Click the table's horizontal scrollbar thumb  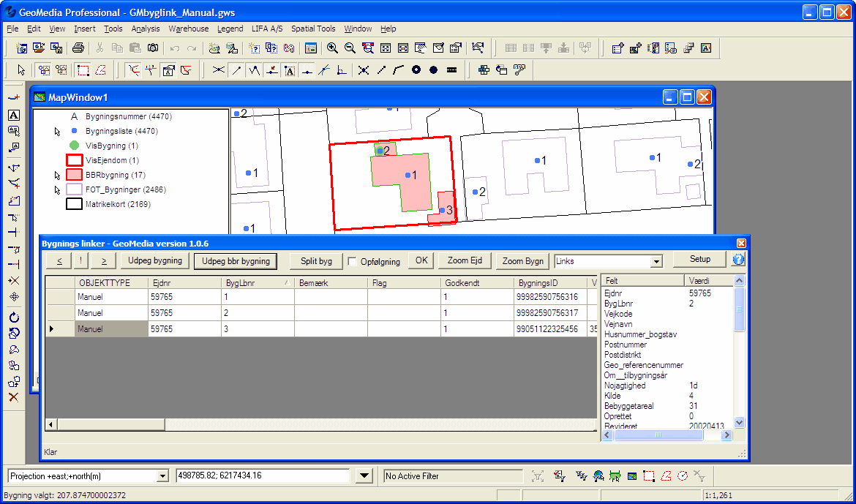[x=111, y=425]
